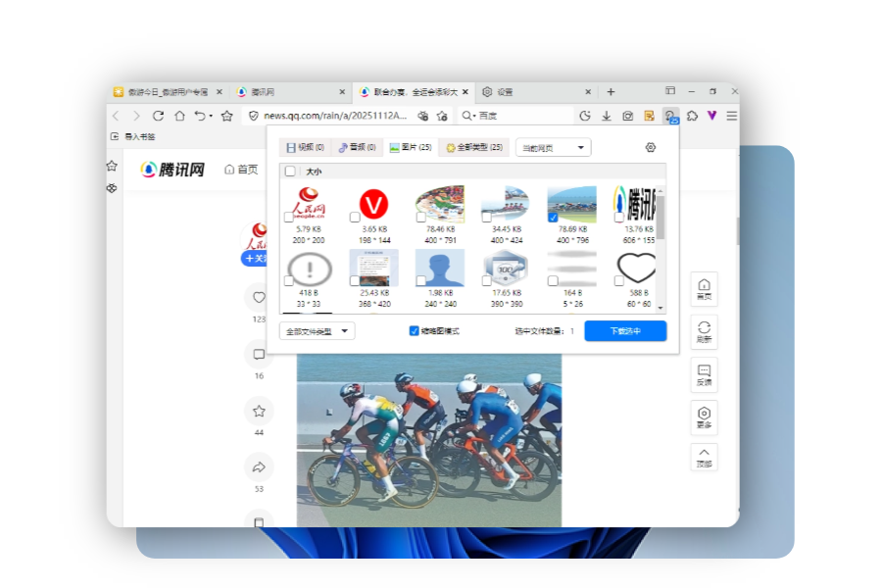Click the purple V icon in toolbar

pos(711,116)
